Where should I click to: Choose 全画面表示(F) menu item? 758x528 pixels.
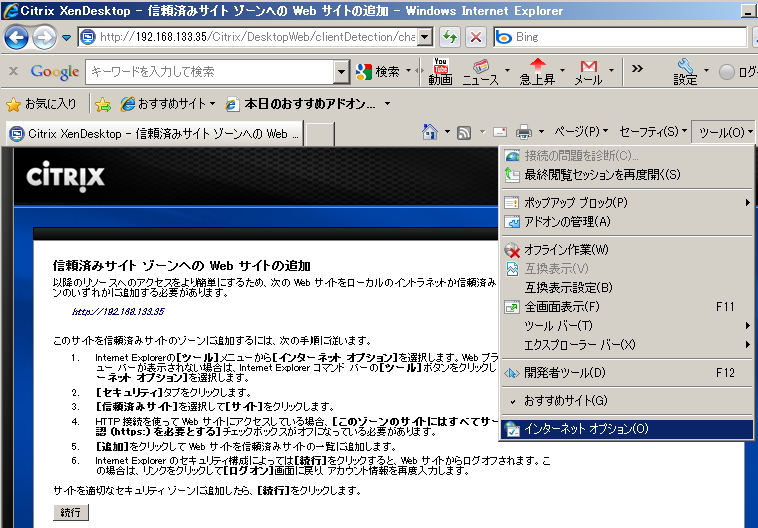(x=627, y=307)
